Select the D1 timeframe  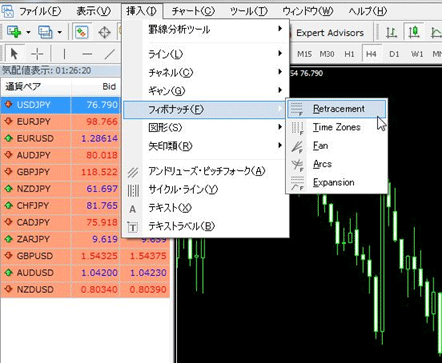(x=394, y=54)
